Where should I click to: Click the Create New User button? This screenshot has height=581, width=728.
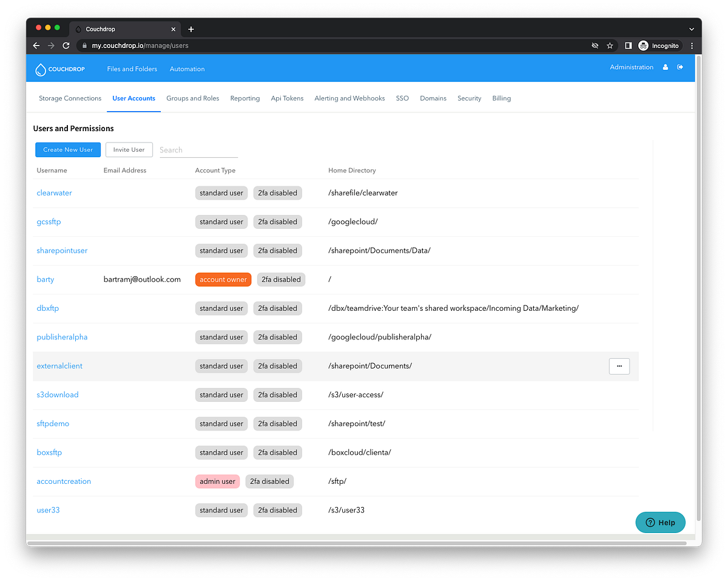[67, 149]
